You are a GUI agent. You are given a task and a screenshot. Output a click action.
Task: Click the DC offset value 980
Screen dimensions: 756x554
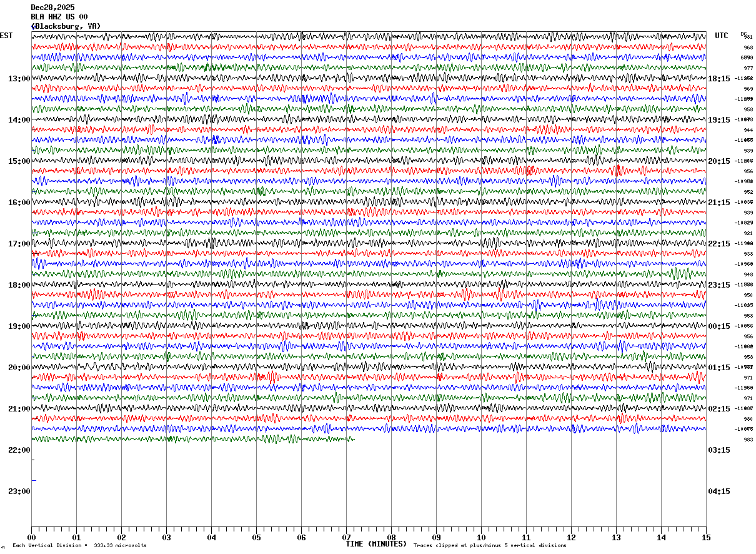tap(748, 419)
